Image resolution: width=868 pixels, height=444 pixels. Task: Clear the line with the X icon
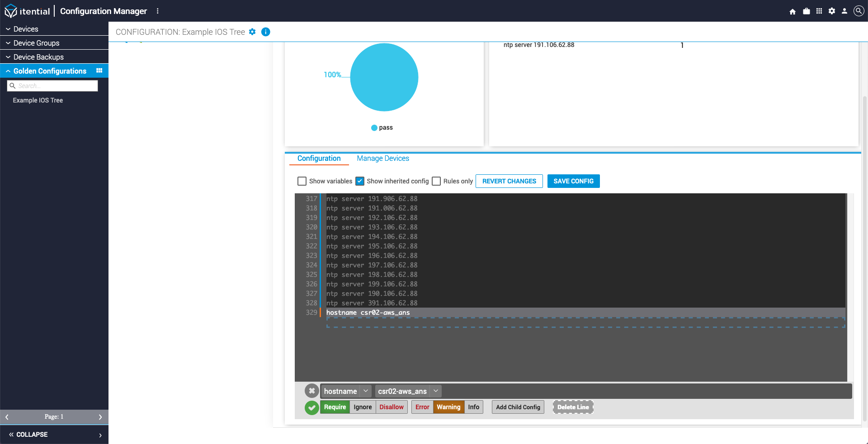(x=312, y=391)
